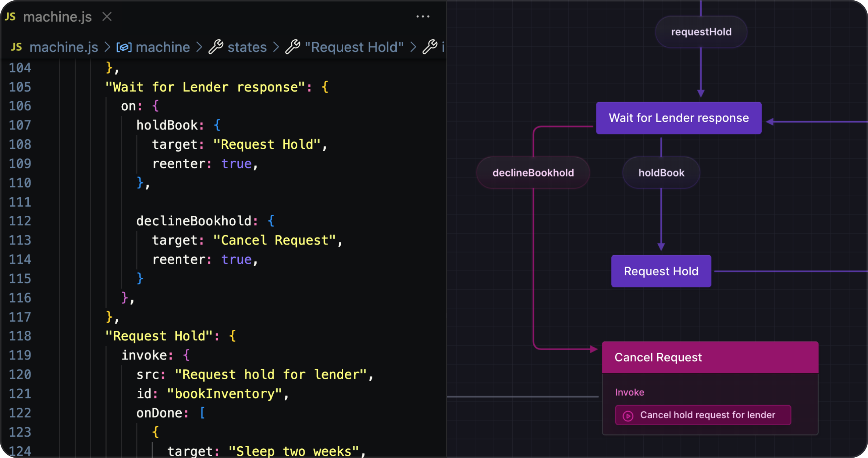
Task: Click the declineBookhold event pill
Action: tap(533, 172)
